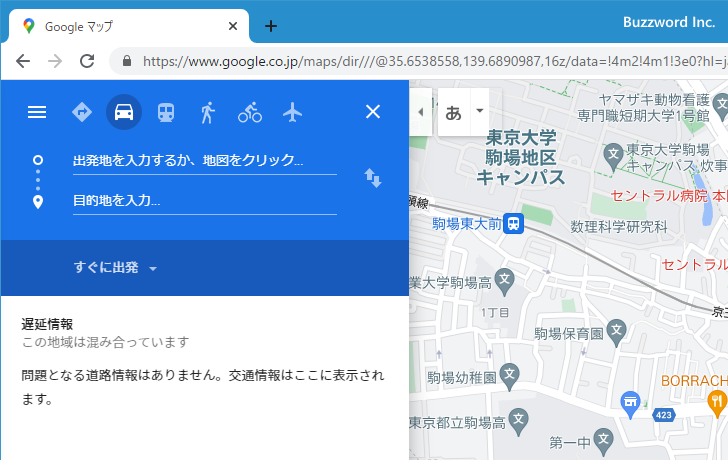This screenshot has width=728, height=460.
Task: Click the 駒場保育園 pin icon
Action: pos(616,332)
